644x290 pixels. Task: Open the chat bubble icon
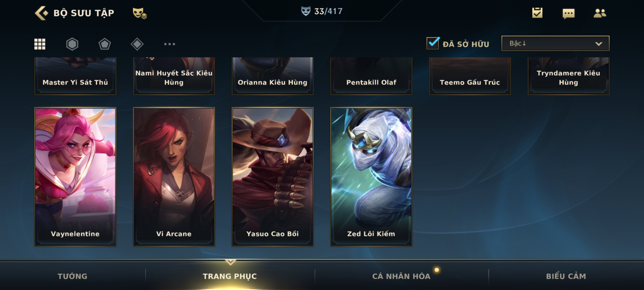click(568, 13)
